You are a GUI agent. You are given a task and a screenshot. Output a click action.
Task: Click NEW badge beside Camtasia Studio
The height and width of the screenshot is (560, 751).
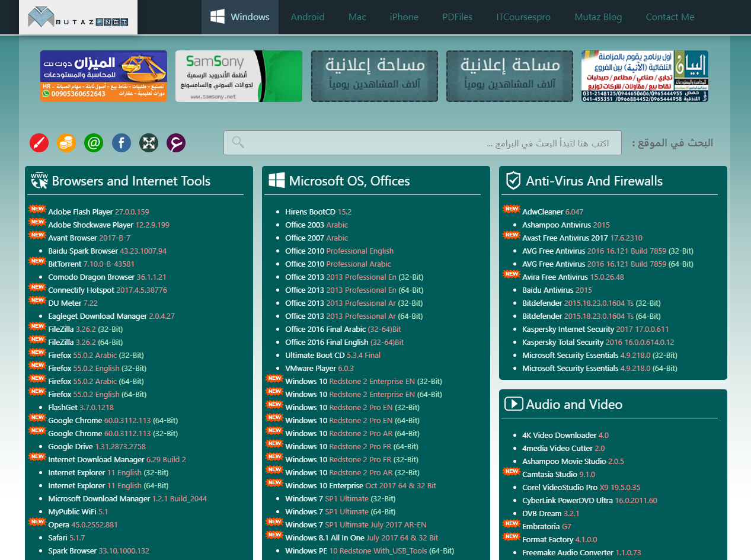(x=512, y=471)
